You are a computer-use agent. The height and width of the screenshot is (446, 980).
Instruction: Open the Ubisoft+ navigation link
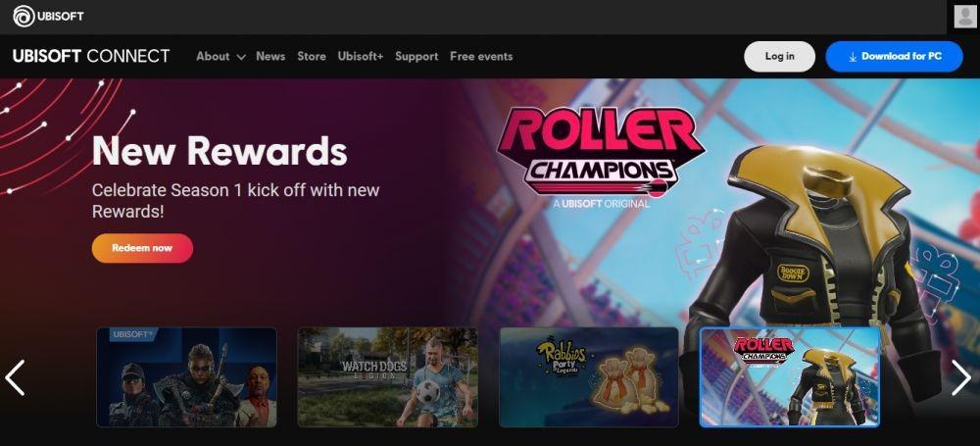click(361, 56)
